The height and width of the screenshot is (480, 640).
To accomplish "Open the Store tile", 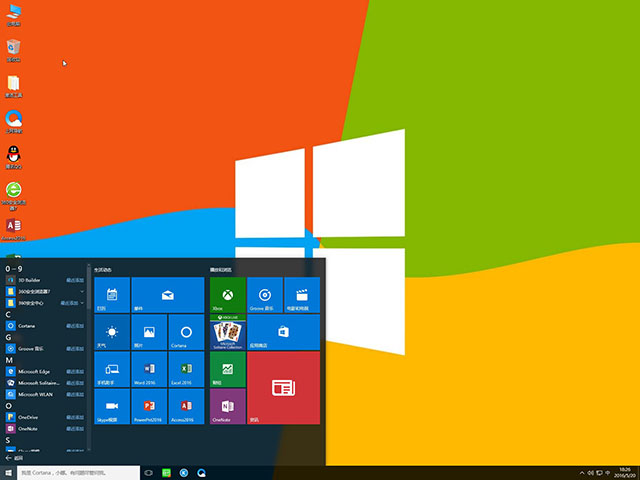I will pyautogui.click(x=283, y=332).
